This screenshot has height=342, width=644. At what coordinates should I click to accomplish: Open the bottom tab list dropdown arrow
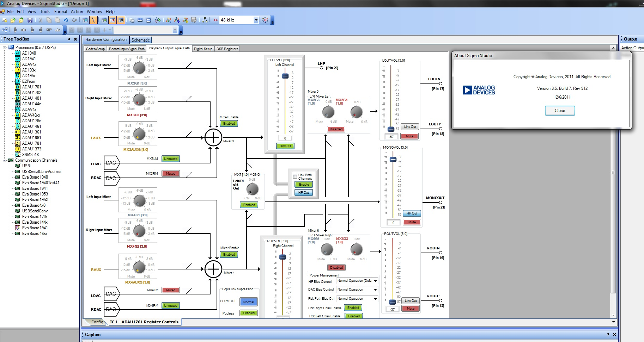click(x=613, y=322)
